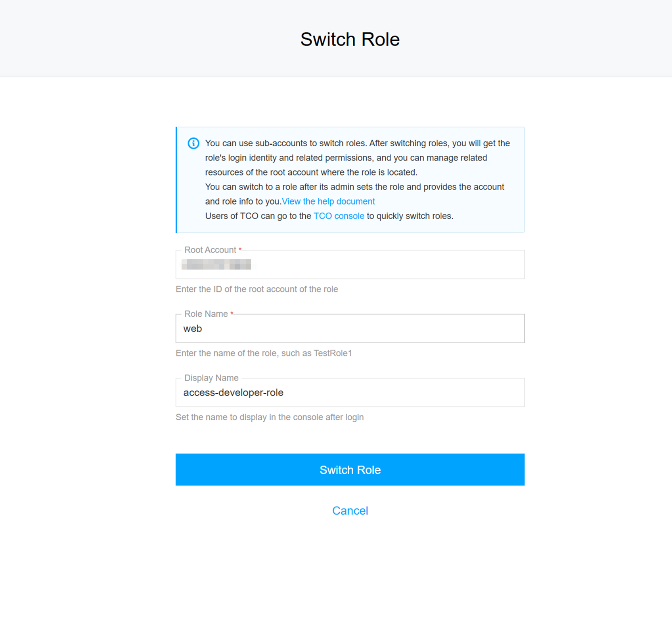The height and width of the screenshot is (641, 672).
Task: Cancel the role switch
Action: click(350, 511)
